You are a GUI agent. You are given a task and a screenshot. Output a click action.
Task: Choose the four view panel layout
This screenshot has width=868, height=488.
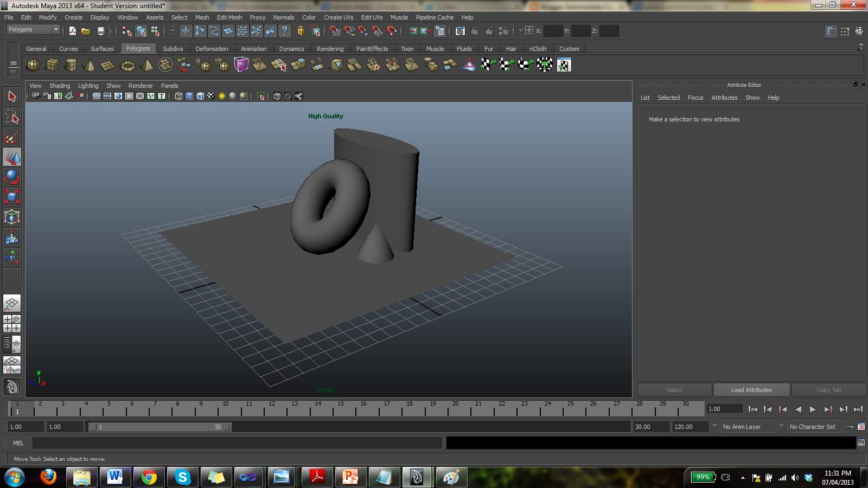12,323
